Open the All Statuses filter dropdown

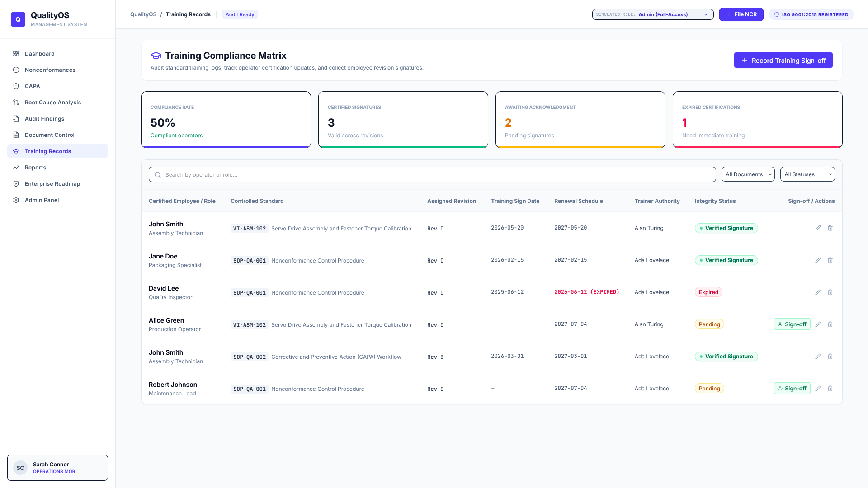pyautogui.click(x=807, y=174)
